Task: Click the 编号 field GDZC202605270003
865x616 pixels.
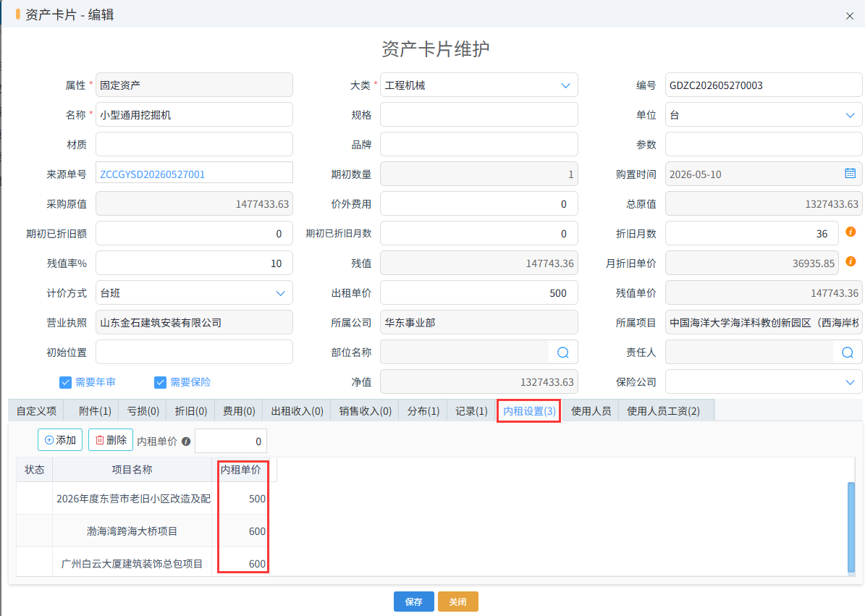Action: point(764,85)
